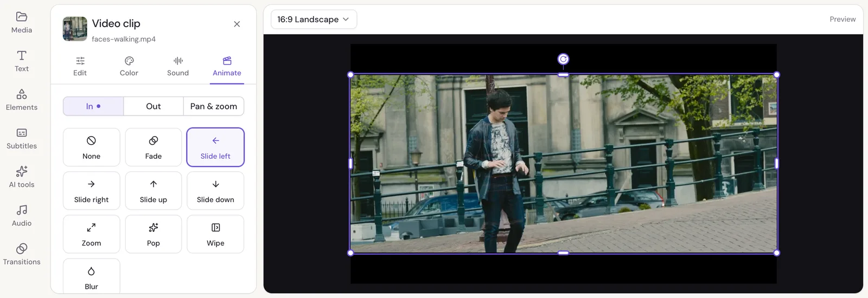Choose the Slide left animation
The width and height of the screenshot is (868, 298).
tap(215, 147)
